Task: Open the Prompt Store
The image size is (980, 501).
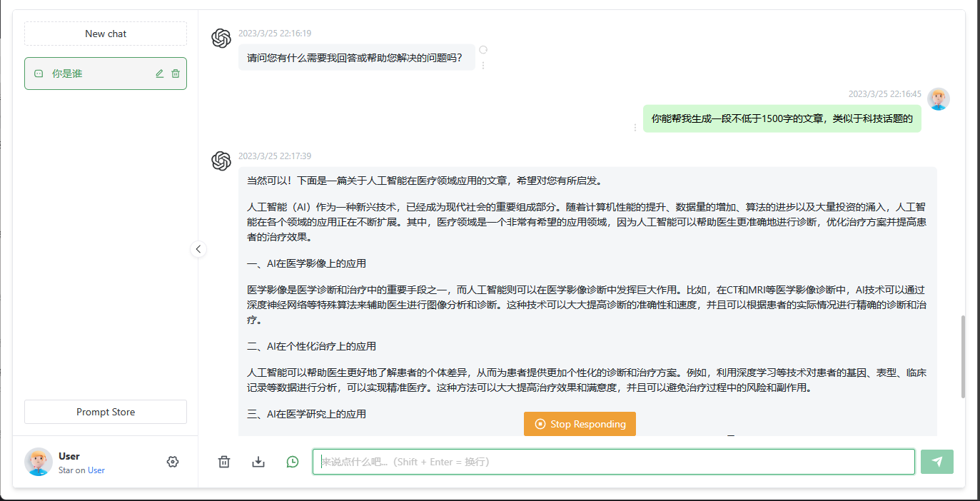Action: point(106,412)
